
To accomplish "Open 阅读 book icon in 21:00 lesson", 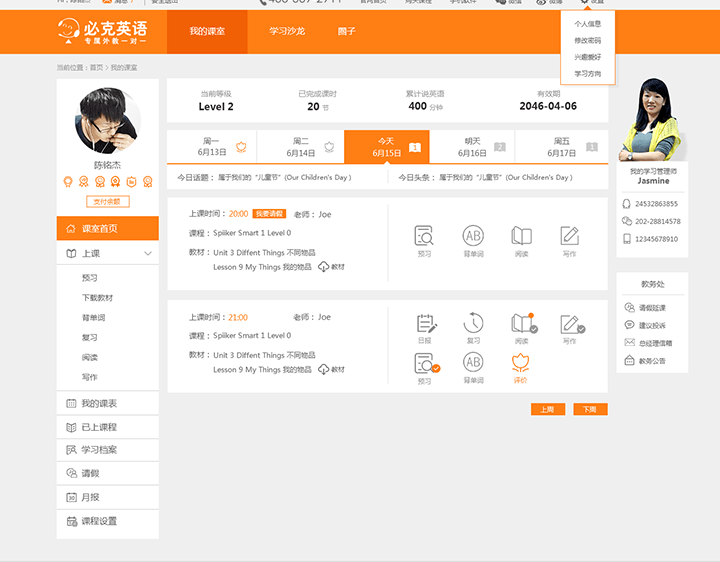I will (x=521, y=323).
